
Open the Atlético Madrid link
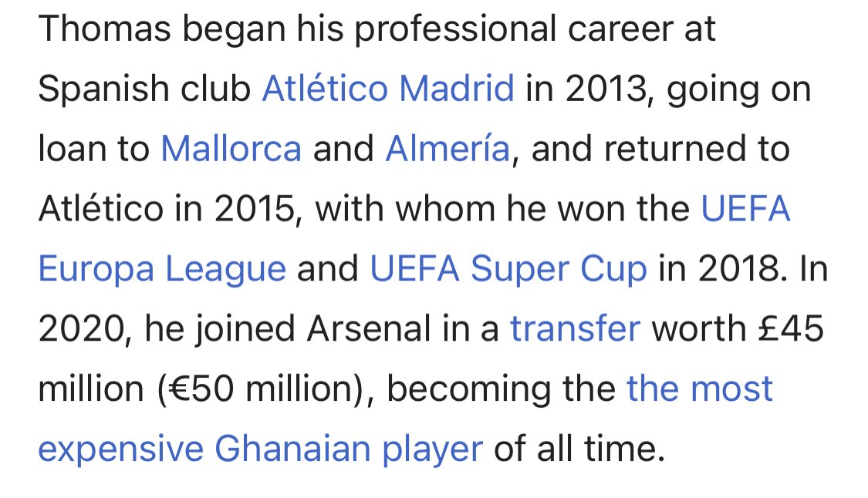click(x=388, y=89)
